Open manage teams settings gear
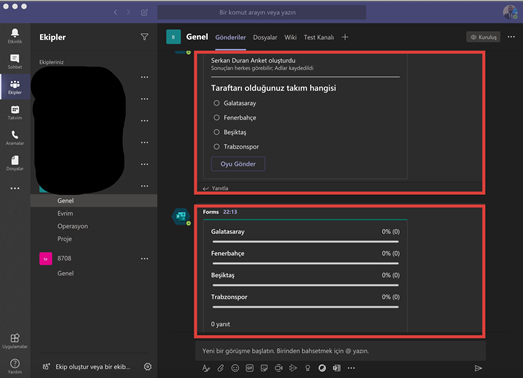523x378 pixels. [147, 367]
